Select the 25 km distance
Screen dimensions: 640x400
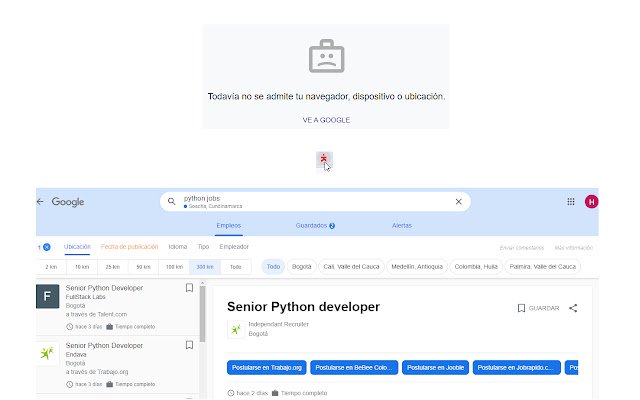pos(113,267)
